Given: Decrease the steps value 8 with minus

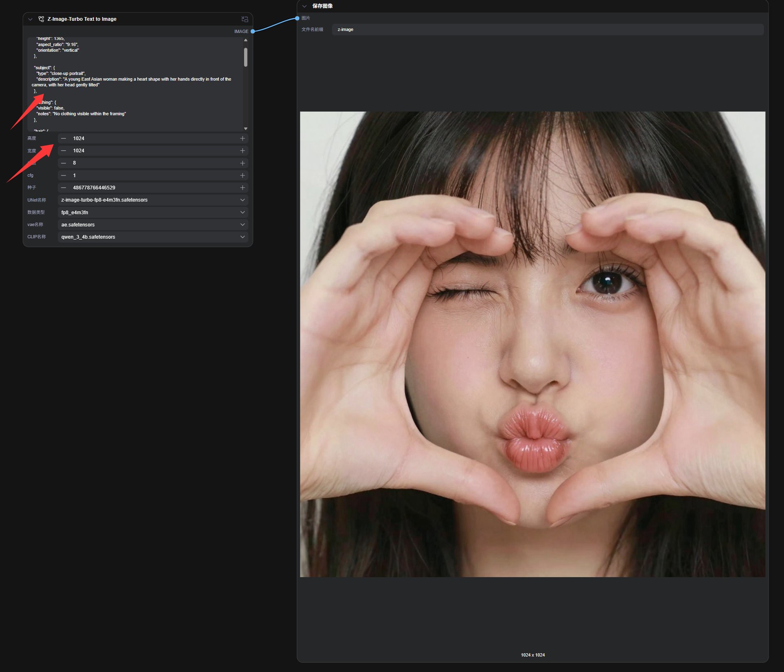Looking at the screenshot, I should click(x=64, y=163).
